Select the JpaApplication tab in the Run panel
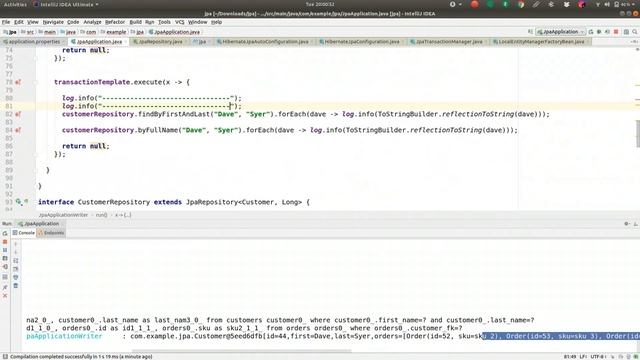 coord(39,224)
